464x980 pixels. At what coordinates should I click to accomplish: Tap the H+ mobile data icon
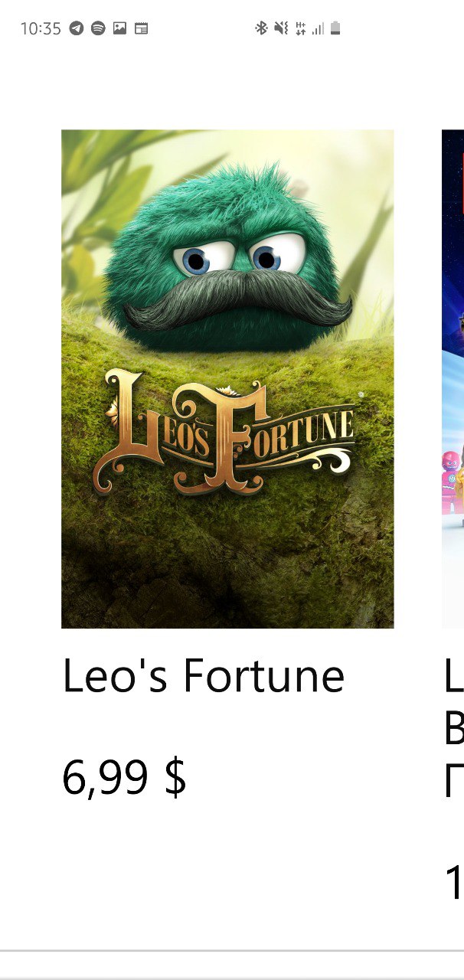[x=300, y=29]
